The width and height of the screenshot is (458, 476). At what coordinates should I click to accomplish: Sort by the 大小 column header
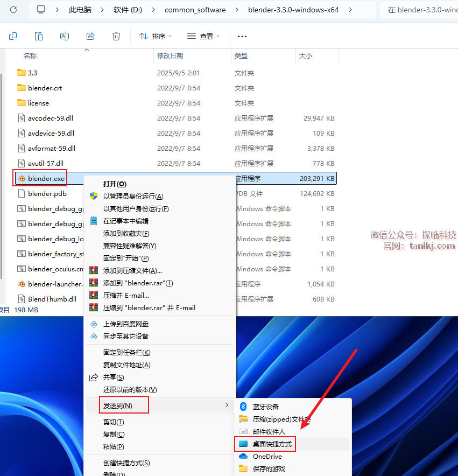306,56
